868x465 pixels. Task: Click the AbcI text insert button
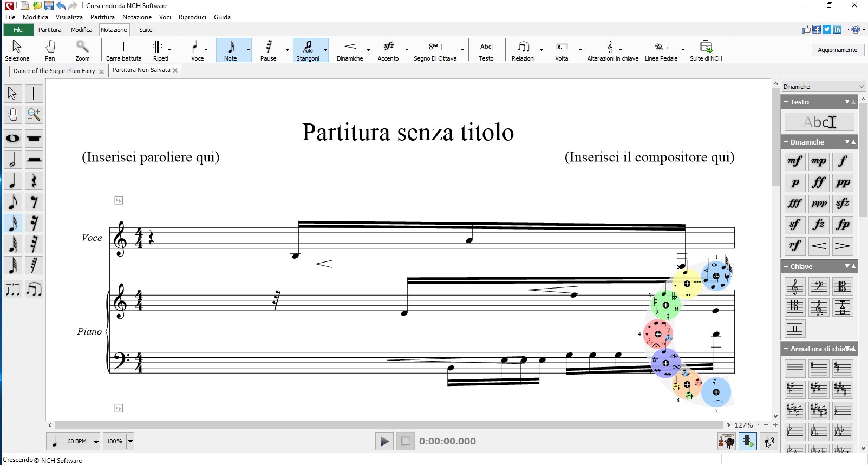tap(819, 122)
